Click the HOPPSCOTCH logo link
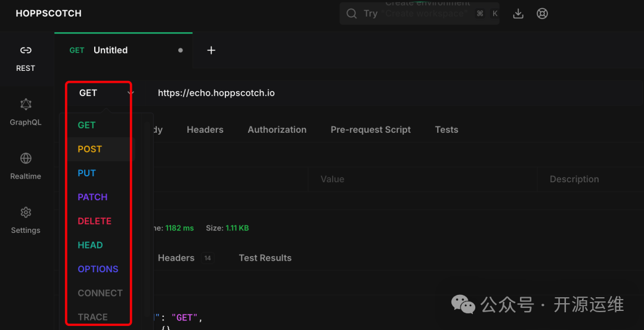This screenshot has height=330, width=644. click(x=48, y=13)
